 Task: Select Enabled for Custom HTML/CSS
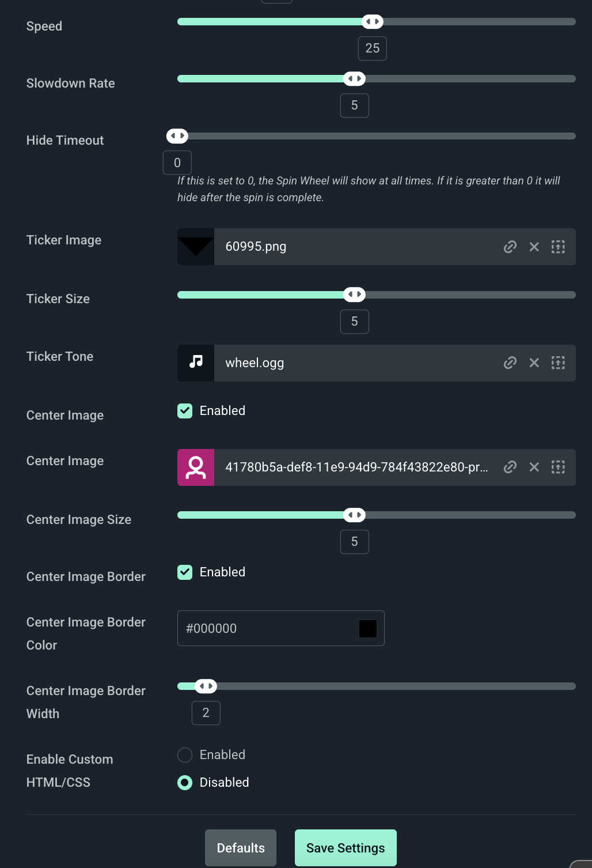[x=185, y=755]
